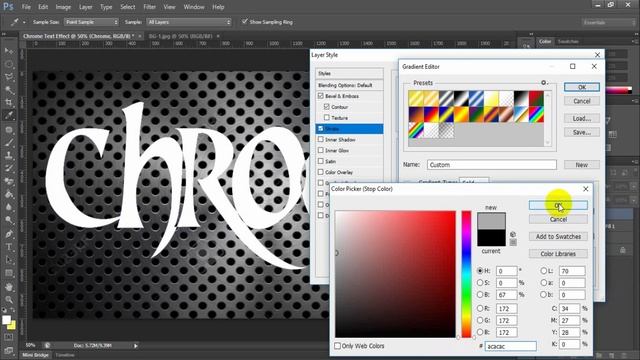The height and width of the screenshot is (360, 640).
Task: Select the Spot Healing Brush tool
Action: (x=9, y=130)
